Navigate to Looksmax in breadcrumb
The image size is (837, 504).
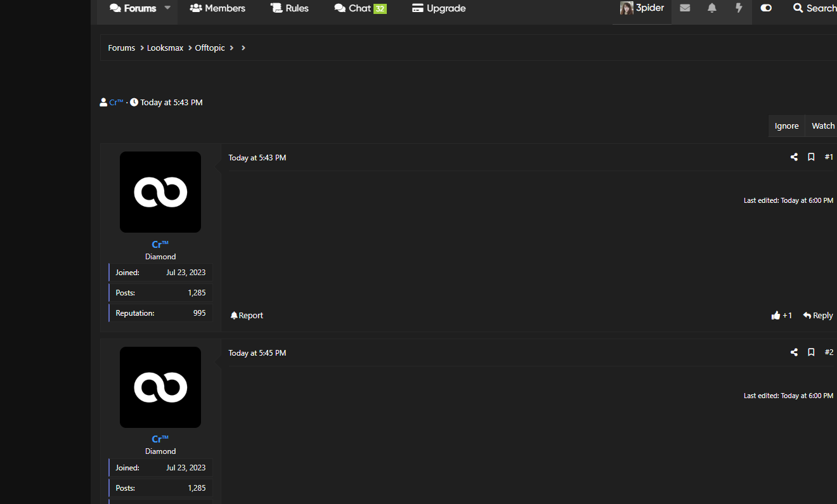point(165,48)
